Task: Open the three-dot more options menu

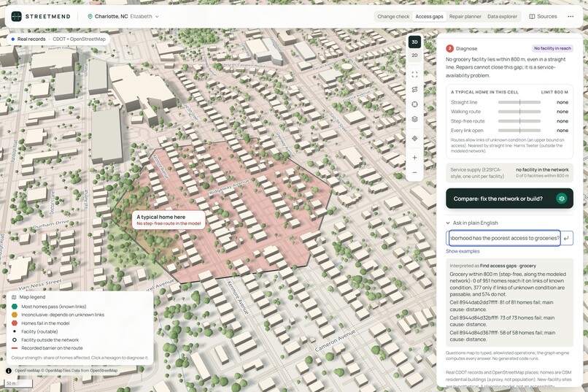Action: pyautogui.click(x=570, y=17)
